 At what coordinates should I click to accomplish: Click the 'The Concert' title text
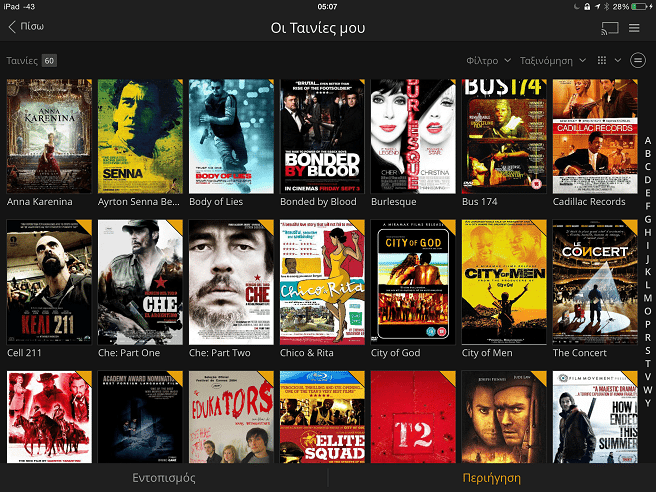click(x=579, y=353)
